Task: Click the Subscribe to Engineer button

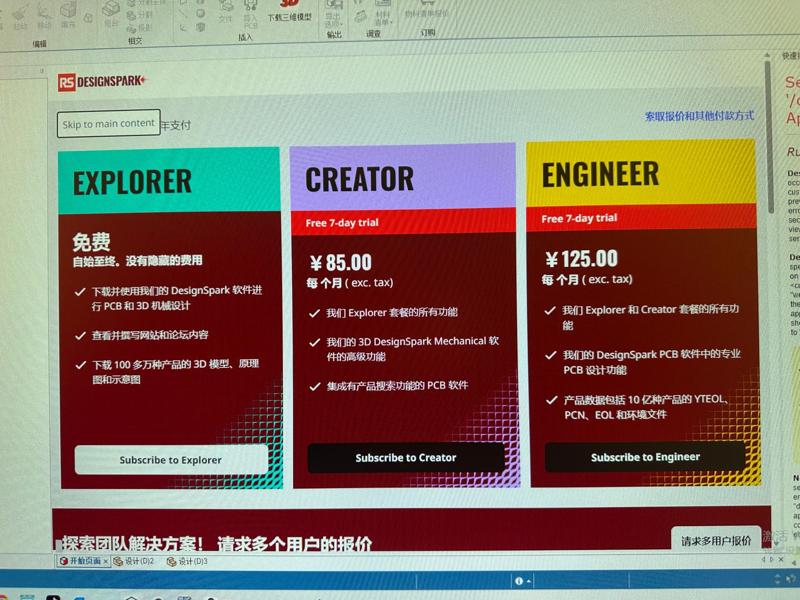Action: pyautogui.click(x=645, y=457)
